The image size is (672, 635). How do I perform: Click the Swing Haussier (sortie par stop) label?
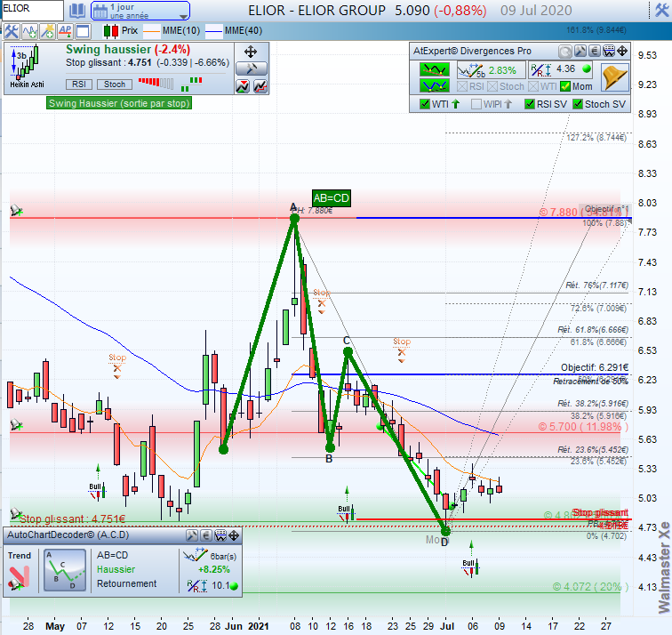(119, 103)
